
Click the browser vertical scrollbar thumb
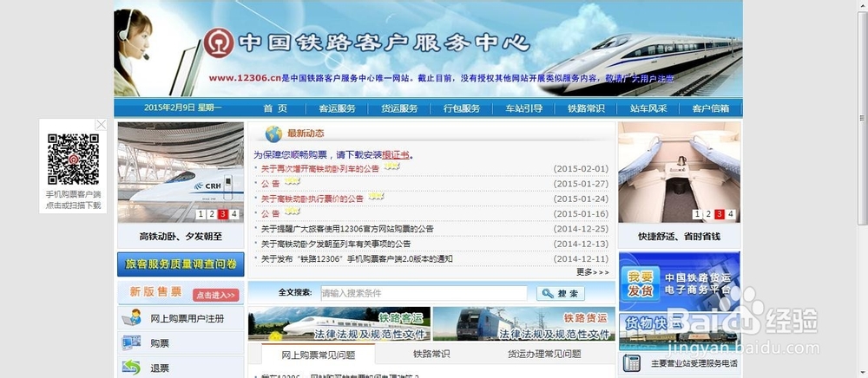[863, 117]
